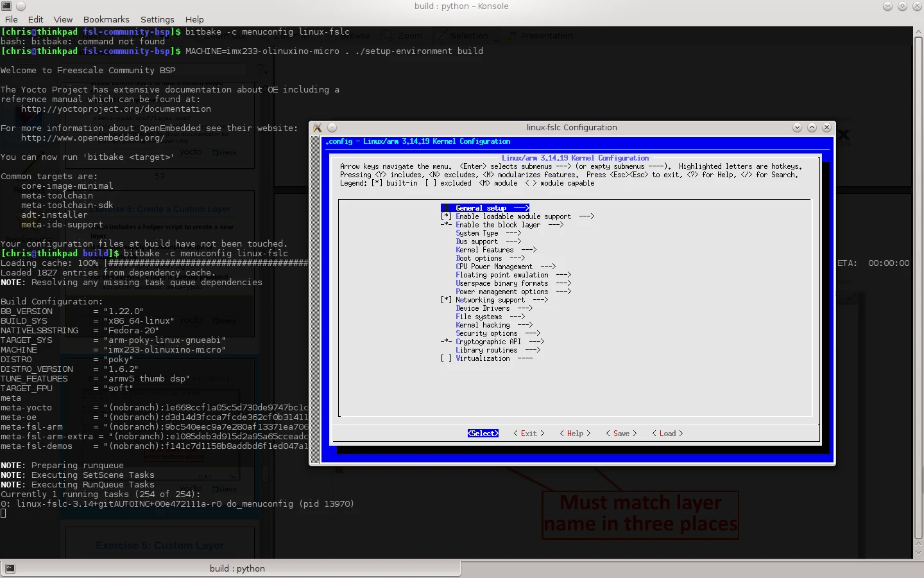Open the Bookmarks menu in Konsole
924x578 pixels.
pos(106,19)
